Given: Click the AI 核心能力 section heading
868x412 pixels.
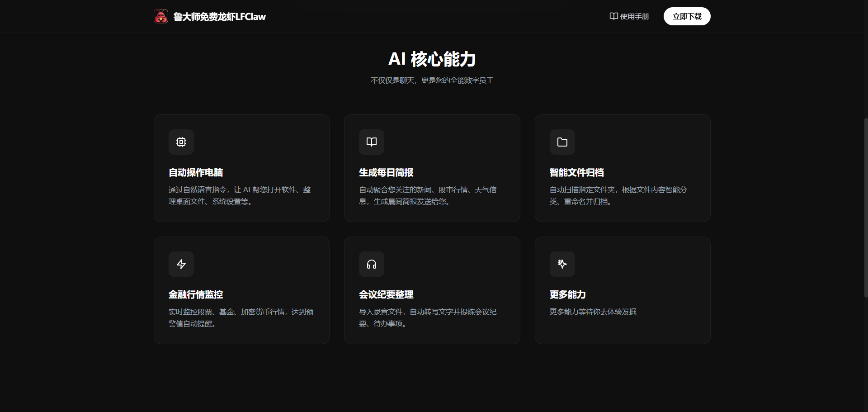Looking at the screenshot, I should (x=432, y=59).
